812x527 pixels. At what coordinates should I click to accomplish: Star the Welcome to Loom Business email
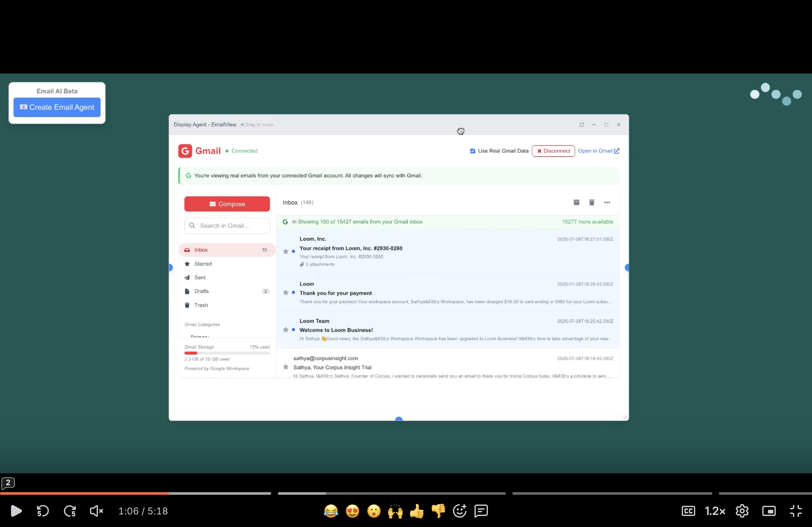(x=285, y=330)
